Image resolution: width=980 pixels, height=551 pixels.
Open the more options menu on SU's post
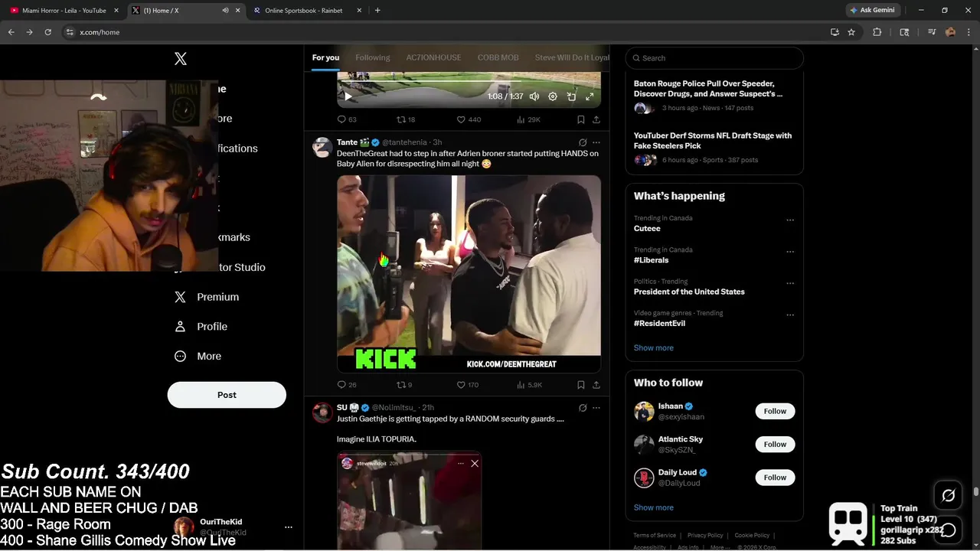click(596, 408)
